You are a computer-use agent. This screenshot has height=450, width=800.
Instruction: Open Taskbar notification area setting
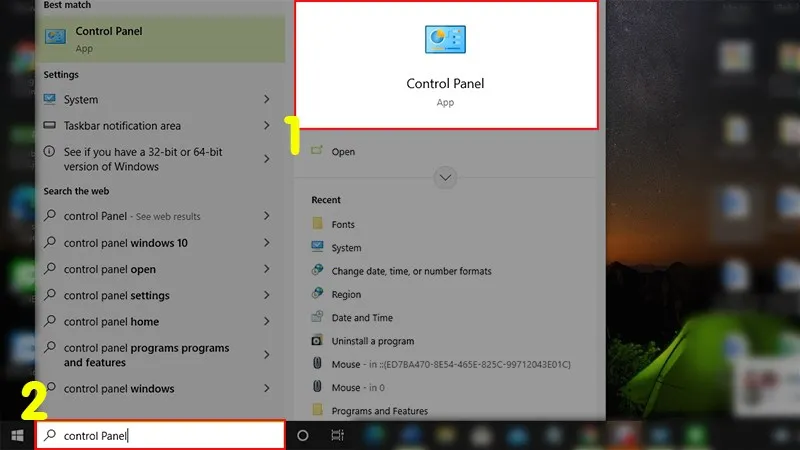pos(160,126)
